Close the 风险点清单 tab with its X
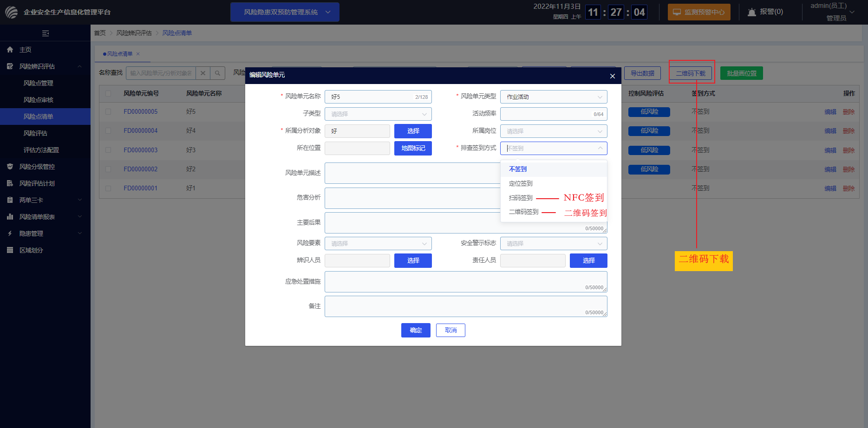The image size is (868, 428). pyautogui.click(x=138, y=54)
